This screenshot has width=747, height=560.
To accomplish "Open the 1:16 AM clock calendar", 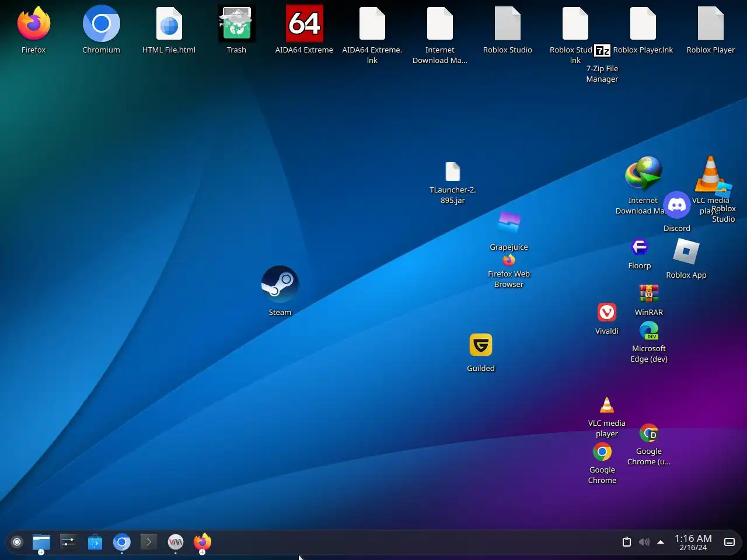I will click(693, 542).
